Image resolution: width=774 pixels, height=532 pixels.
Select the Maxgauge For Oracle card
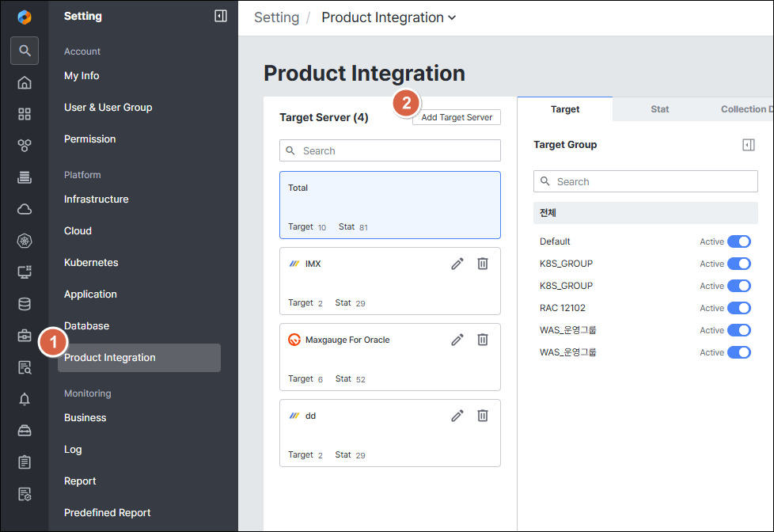click(x=390, y=357)
